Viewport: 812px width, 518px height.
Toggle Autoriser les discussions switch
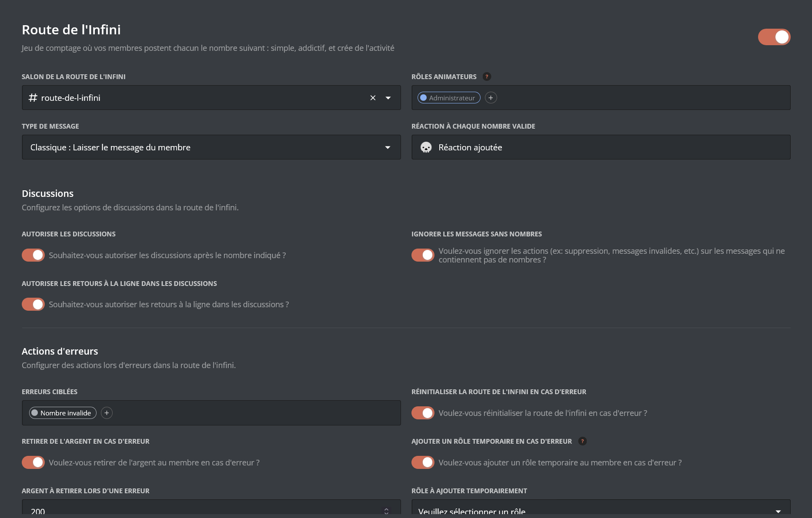coord(33,255)
